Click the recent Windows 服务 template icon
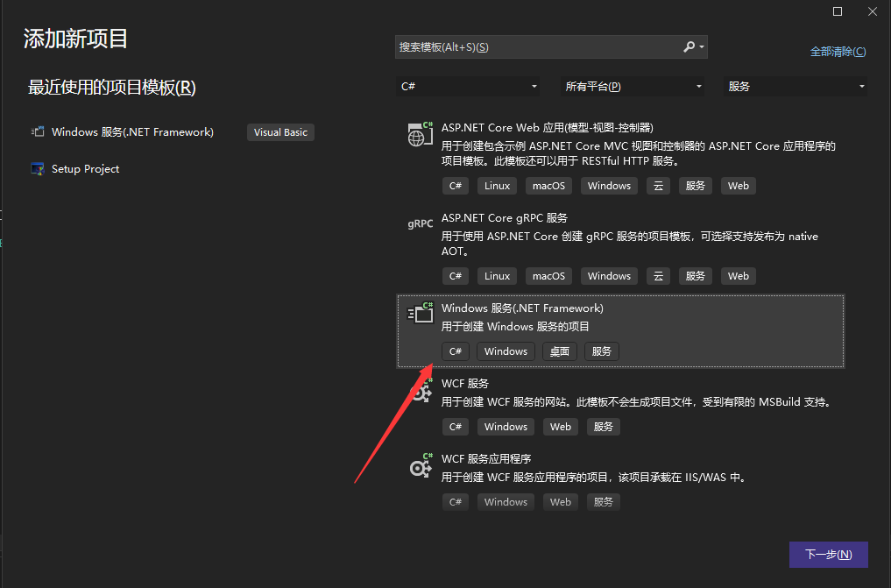Viewport: 891px width, 588px height. click(38, 131)
